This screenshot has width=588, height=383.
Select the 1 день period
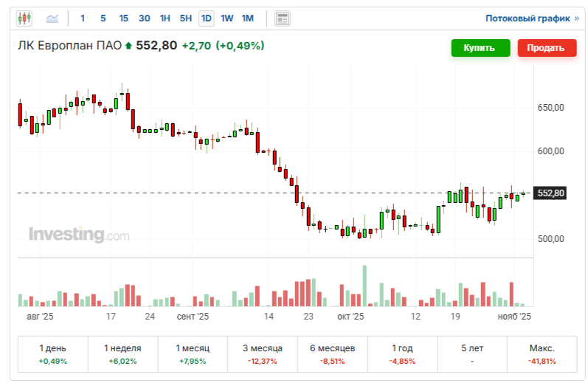click(x=53, y=354)
